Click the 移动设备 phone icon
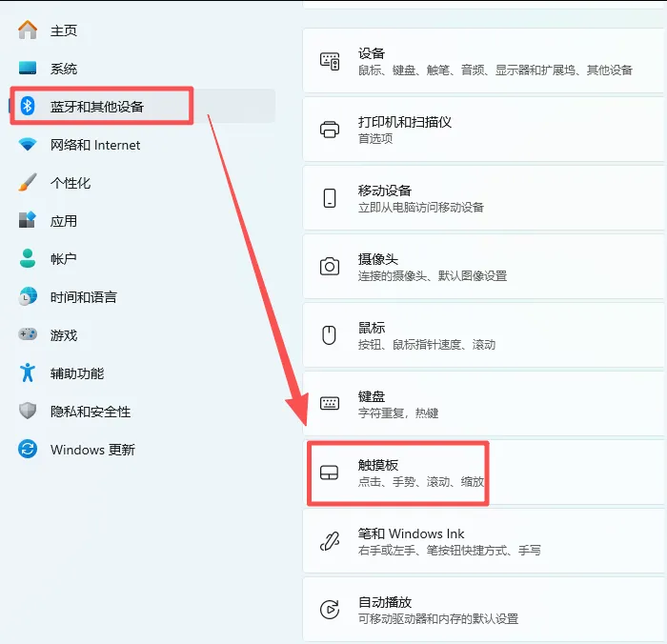 click(330, 198)
